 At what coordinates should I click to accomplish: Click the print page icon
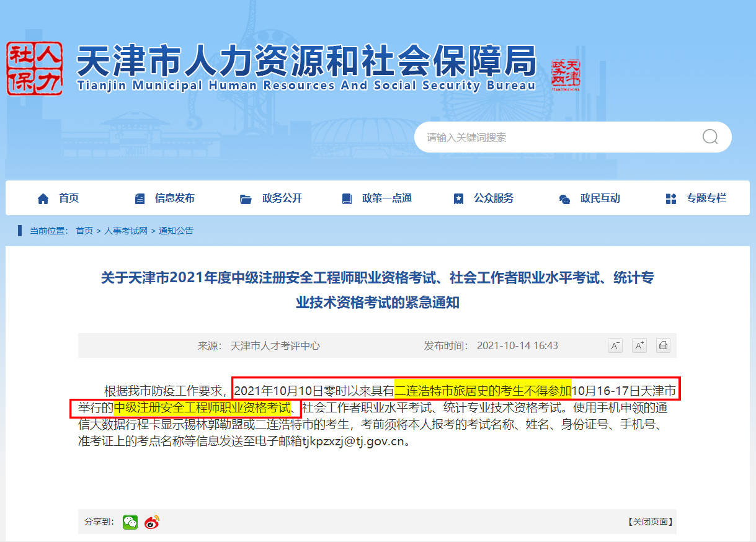point(663,345)
